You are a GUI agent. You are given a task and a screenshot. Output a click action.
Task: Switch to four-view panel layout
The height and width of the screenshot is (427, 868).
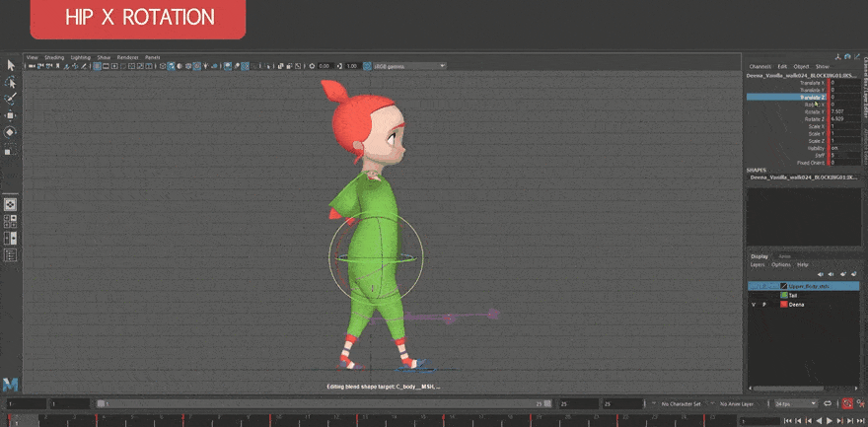(x=11, y=221)
